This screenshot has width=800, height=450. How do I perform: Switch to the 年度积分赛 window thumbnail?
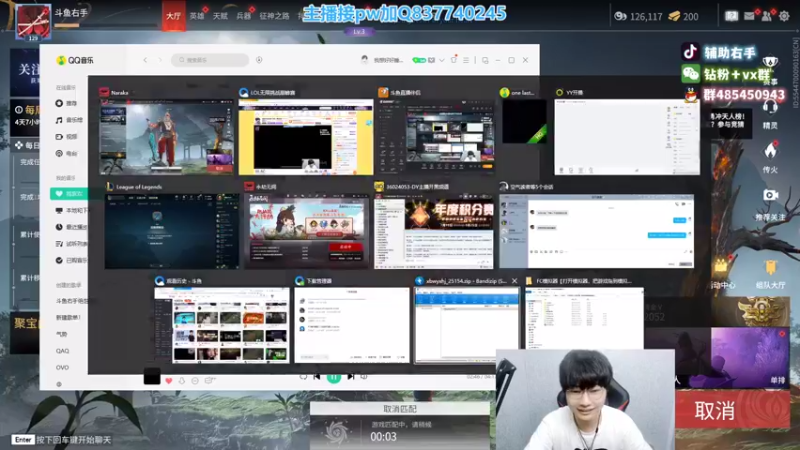coord(434,231)
